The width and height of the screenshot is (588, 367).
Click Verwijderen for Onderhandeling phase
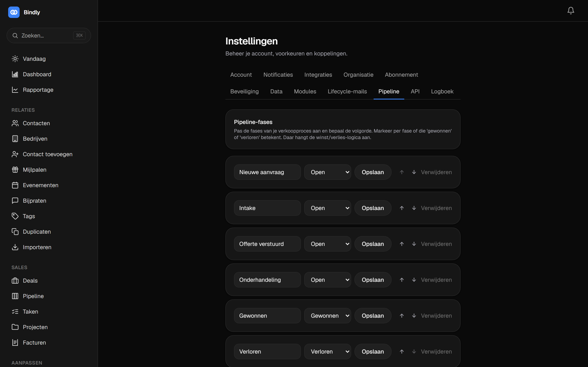click(x=436, y=280)
